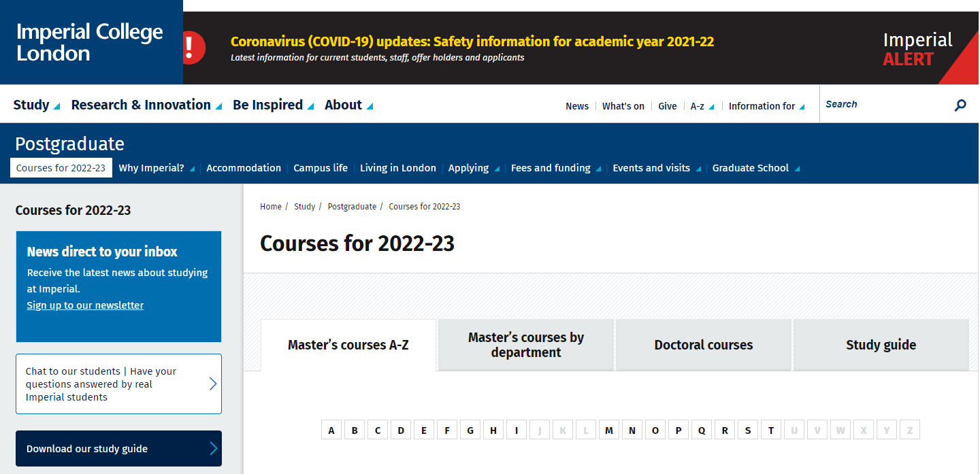Click Sign up to our newsletter link
The height and width of the screenshot is (474, 980).
click(x=85, y=305)
